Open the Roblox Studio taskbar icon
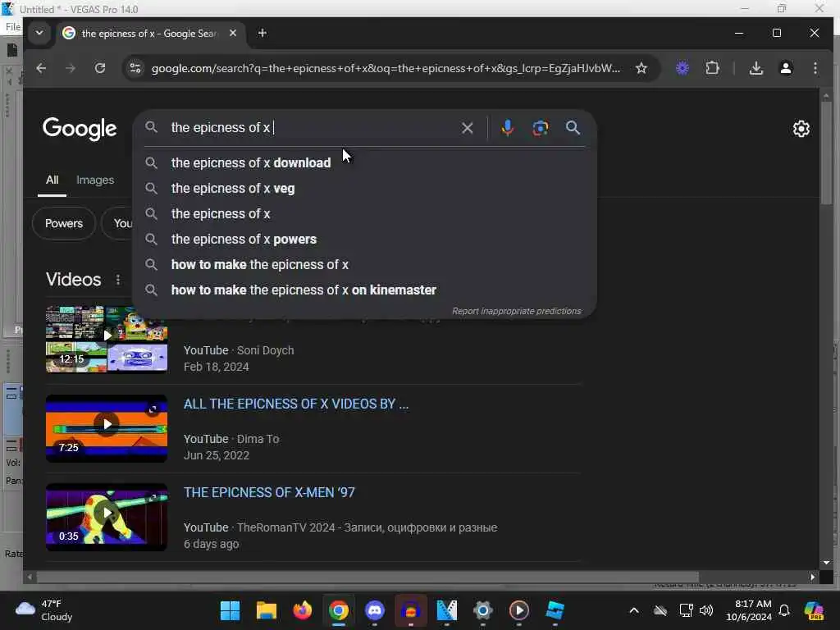This screenshot has width=840, height=630. point(555,610)
